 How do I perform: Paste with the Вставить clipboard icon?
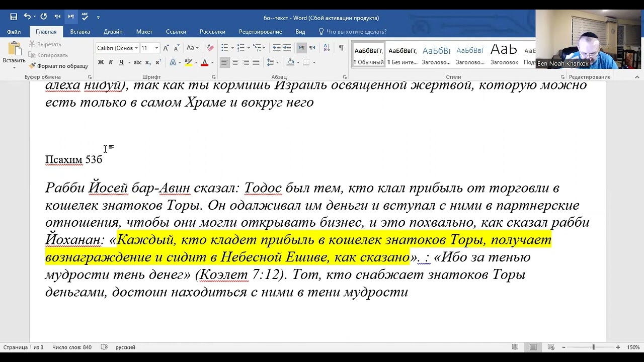tap(14, 49)
